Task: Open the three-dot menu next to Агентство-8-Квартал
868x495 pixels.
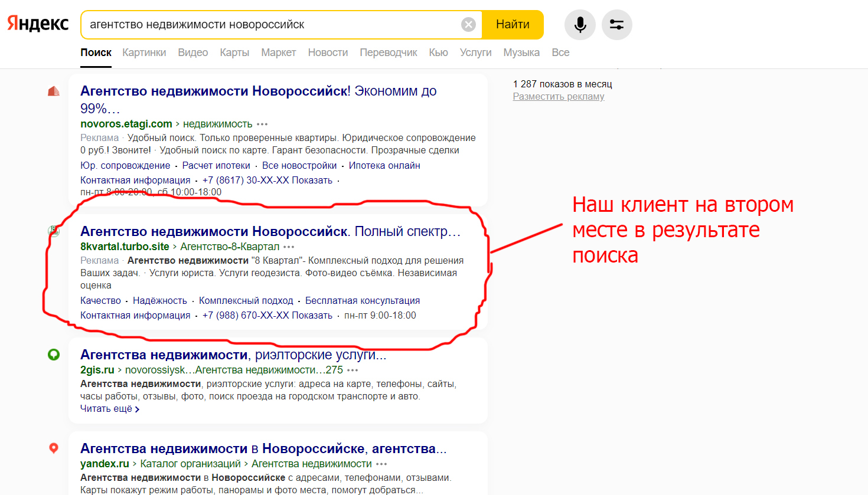Action: [289, 247]
